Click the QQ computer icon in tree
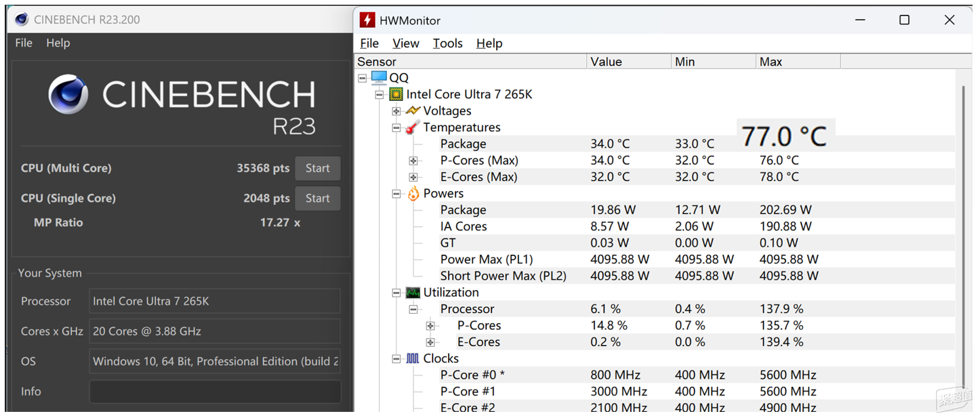This screenshot has height=420, width=980. click(379, 78)
